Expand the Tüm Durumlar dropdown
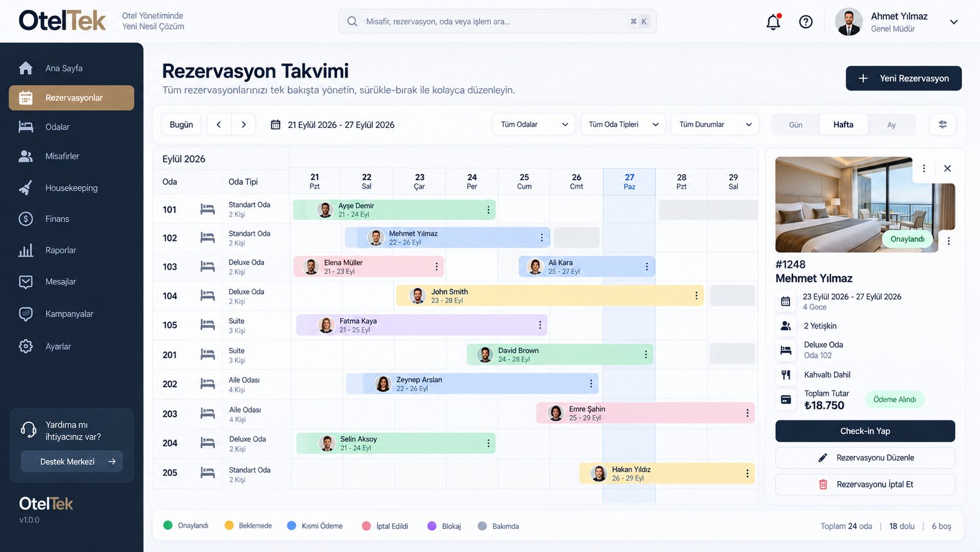 point(715,124)
